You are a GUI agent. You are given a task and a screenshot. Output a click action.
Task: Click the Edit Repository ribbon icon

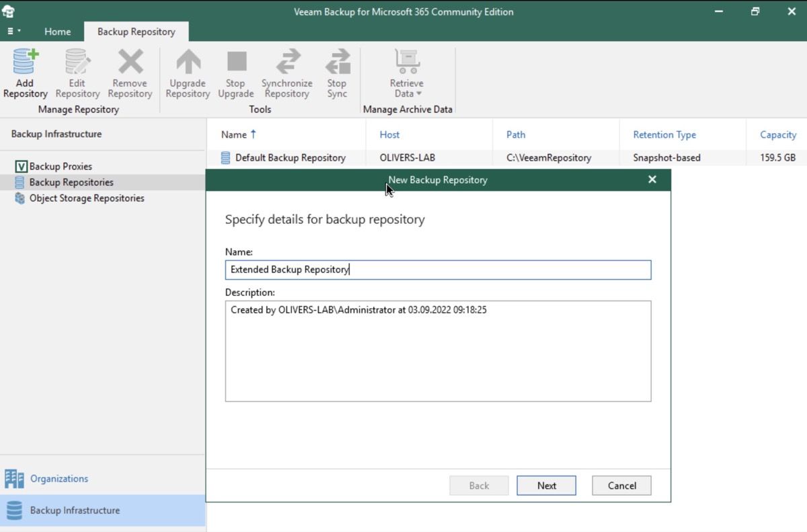click(x=77, y=63)
